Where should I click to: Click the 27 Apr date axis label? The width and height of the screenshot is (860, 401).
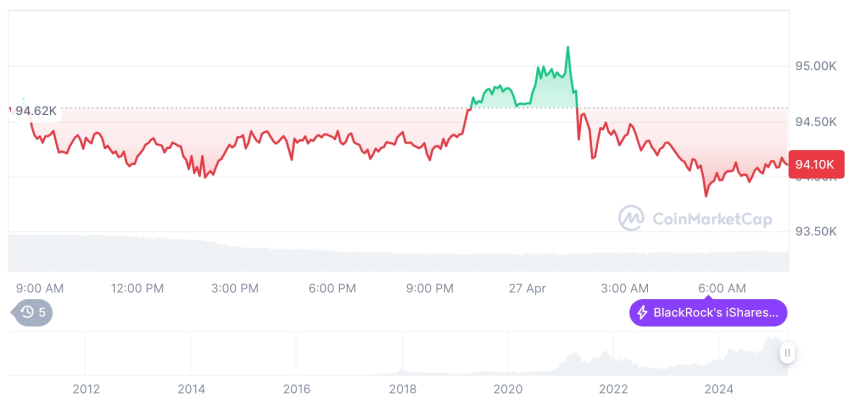(526, 288)
